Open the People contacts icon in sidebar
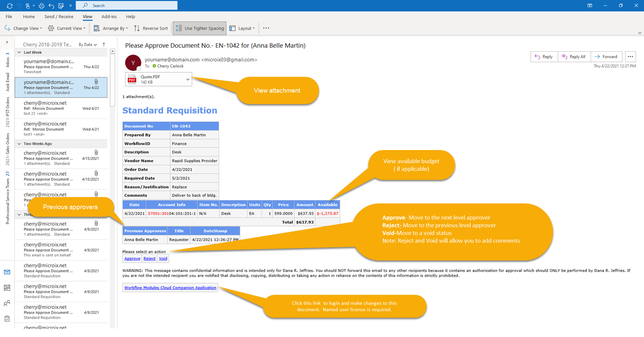 pos(7,303)
